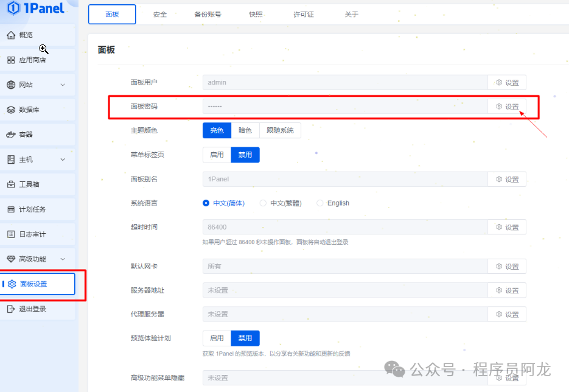Expand the 网站 sidebar menu chevron

click(63, 85)
